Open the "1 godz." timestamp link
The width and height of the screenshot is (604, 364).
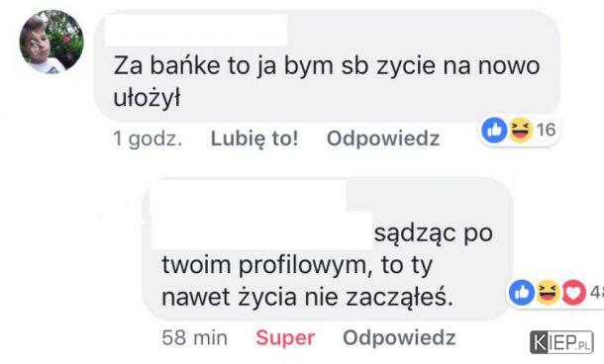pos(148,138)
